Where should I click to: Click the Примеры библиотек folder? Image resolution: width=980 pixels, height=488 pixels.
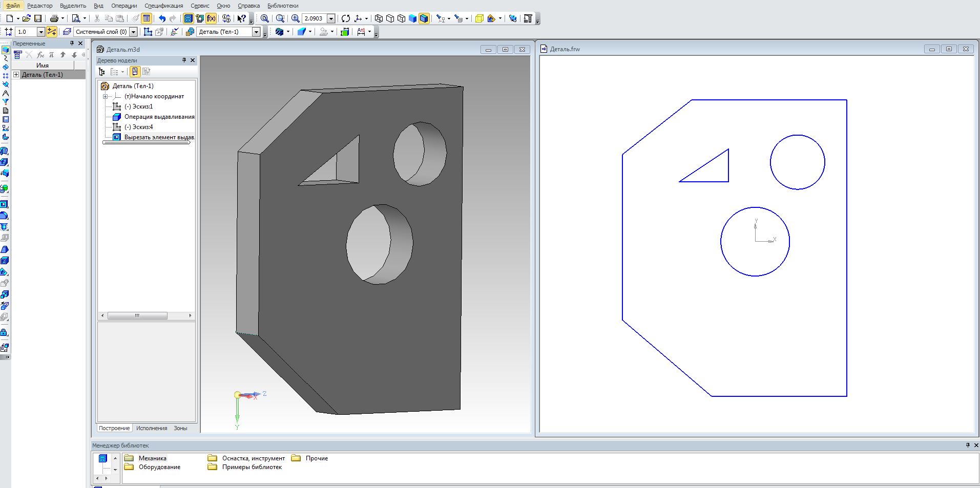245,467
